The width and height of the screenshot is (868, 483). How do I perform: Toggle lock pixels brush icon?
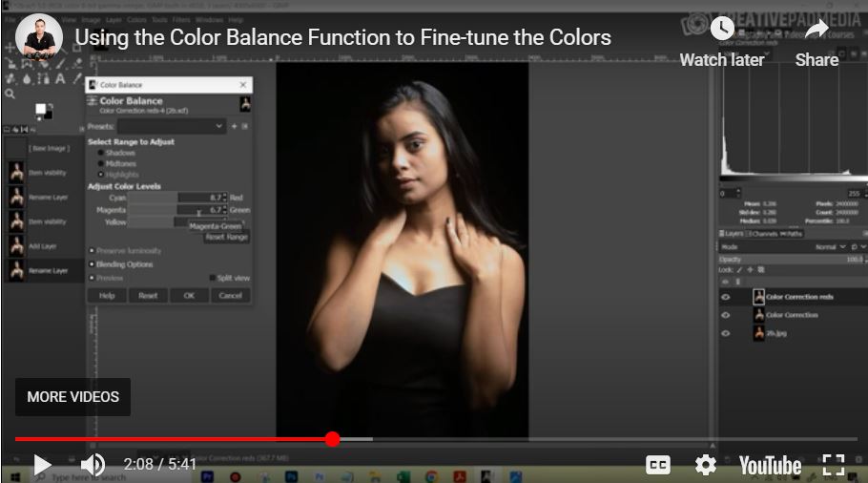pyautogui.click(x=739, y=270)
